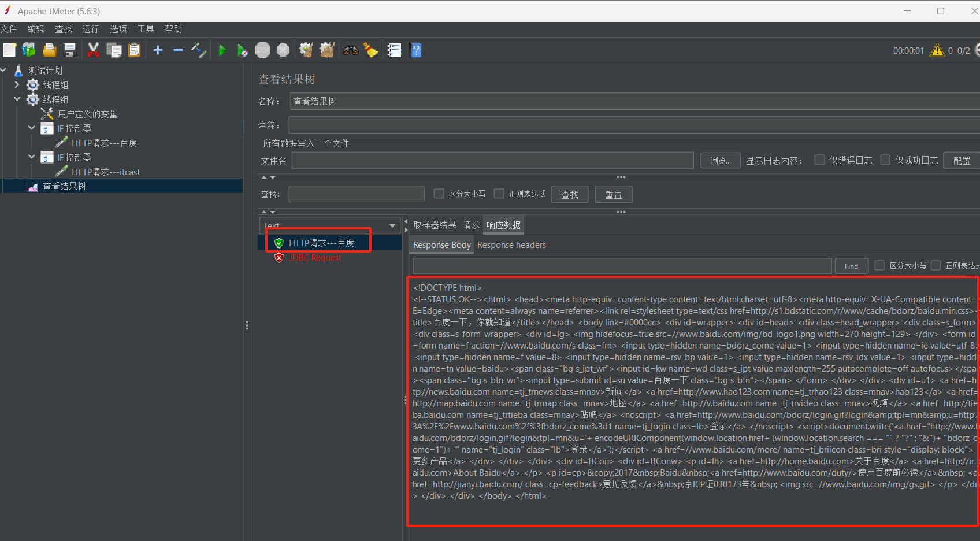
Task: Open the 运行 menu
Action: (91, 29)
